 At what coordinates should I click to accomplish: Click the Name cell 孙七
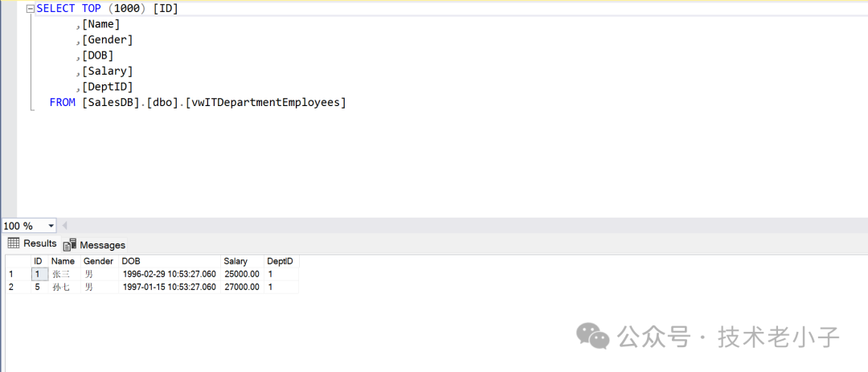64,287
